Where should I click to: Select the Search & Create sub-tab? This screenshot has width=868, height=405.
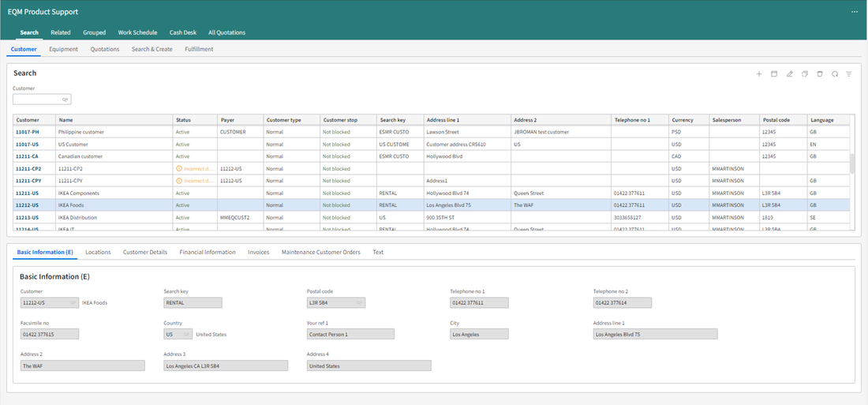tap(152, 49)
